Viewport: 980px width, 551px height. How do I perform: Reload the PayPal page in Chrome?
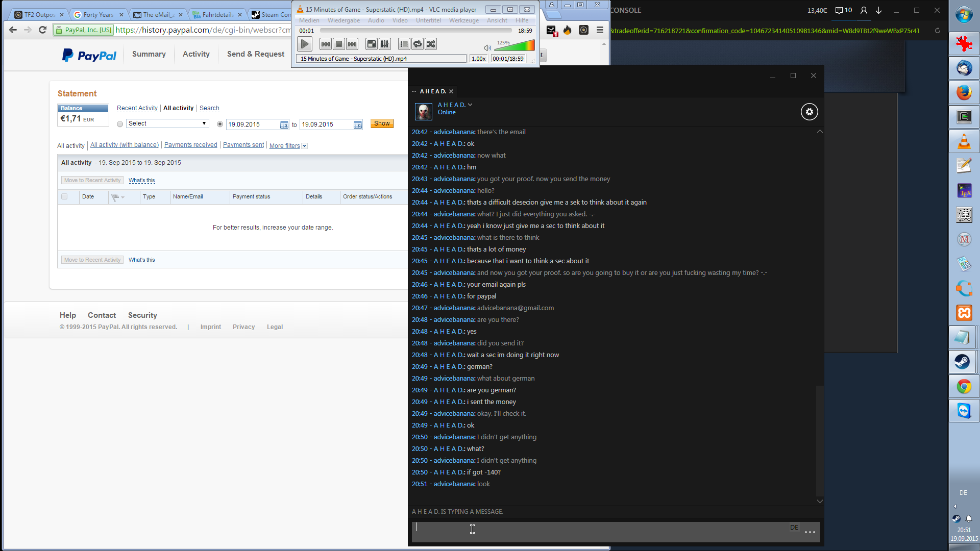tap(43, 30)
